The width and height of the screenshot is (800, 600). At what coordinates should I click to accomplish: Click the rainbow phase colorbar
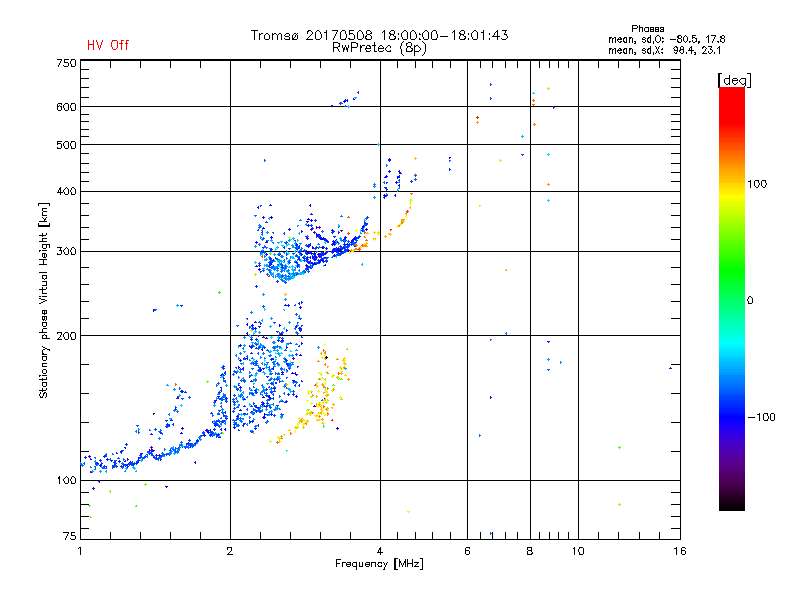(732, 298)
